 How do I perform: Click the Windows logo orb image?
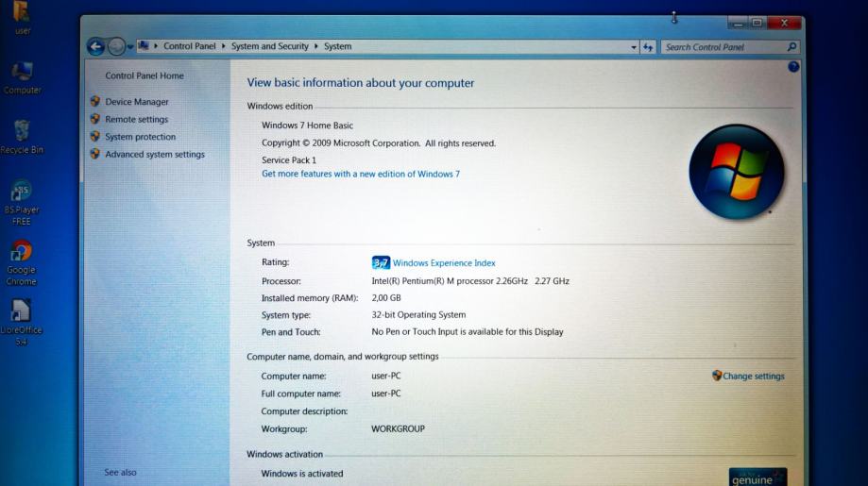(737, 172)
